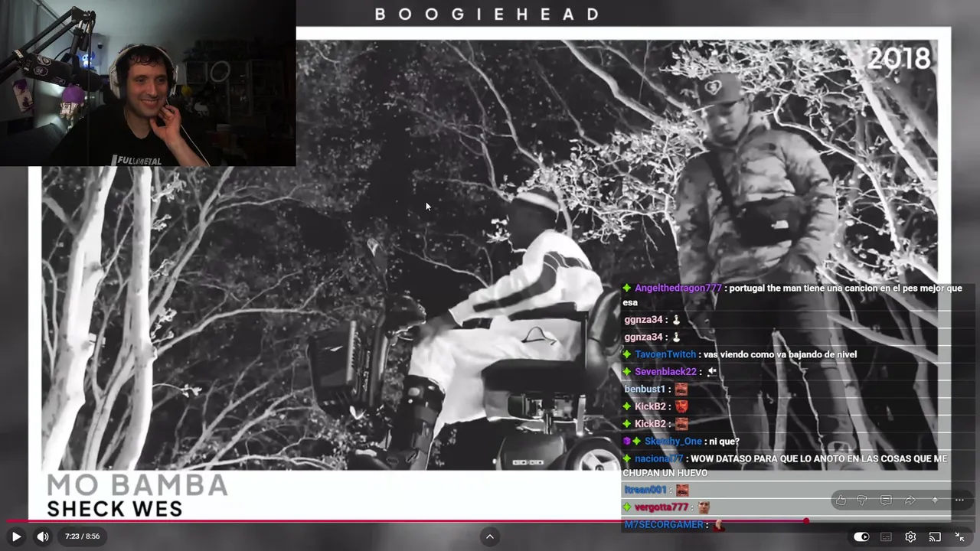Click username Sevenblack22 in chat
The image size is (980, 551).
(665, 372)
